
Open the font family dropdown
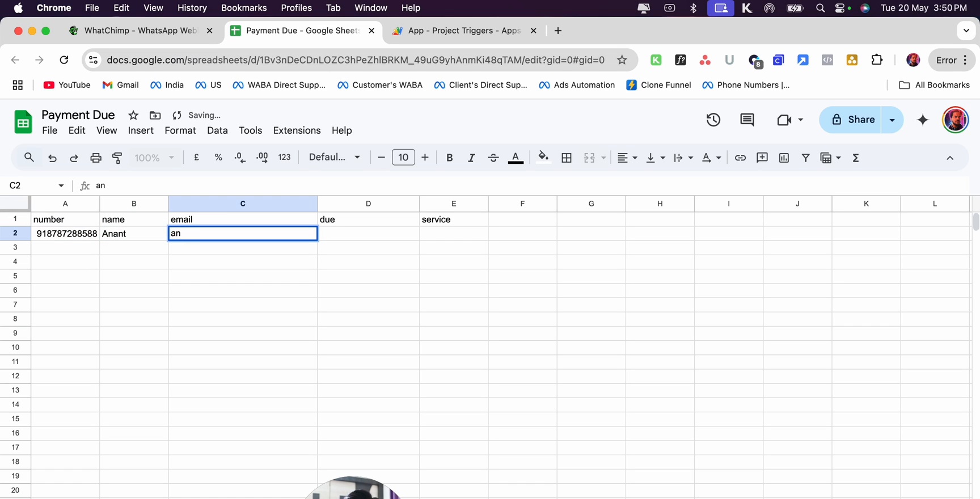coord(334,157)
